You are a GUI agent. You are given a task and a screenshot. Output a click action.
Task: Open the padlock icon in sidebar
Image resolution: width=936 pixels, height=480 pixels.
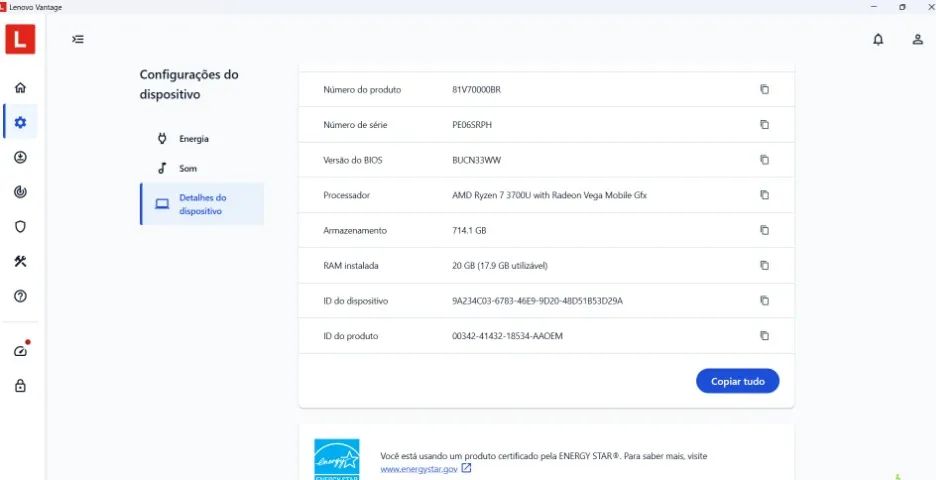20,386
